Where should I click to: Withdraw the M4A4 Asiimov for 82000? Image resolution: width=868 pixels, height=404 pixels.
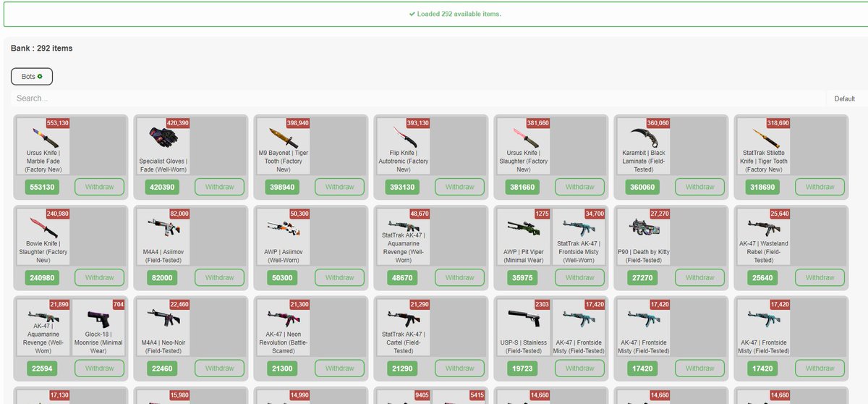(x=219, y=277)
